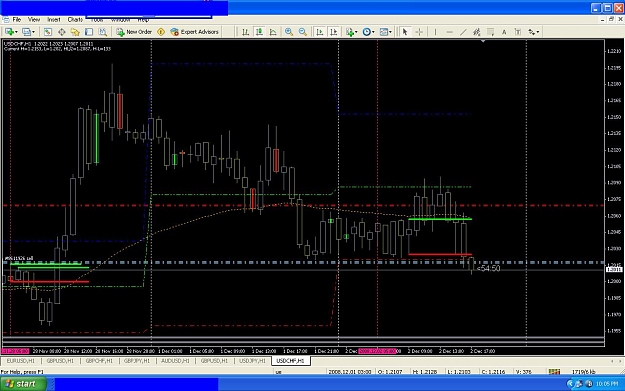Open the View menu
Image resolution: width=625 pixels, height=391 pixels.
click(x=34, y=20)
